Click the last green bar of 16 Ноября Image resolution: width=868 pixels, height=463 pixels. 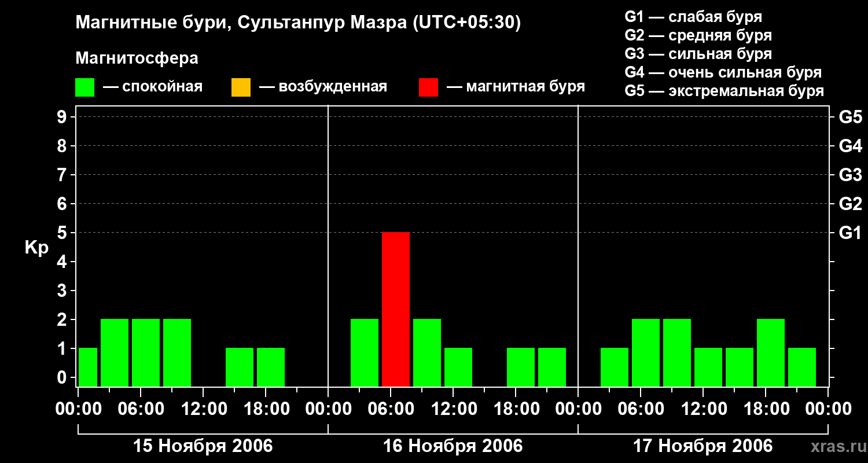[x=552, y=367]
